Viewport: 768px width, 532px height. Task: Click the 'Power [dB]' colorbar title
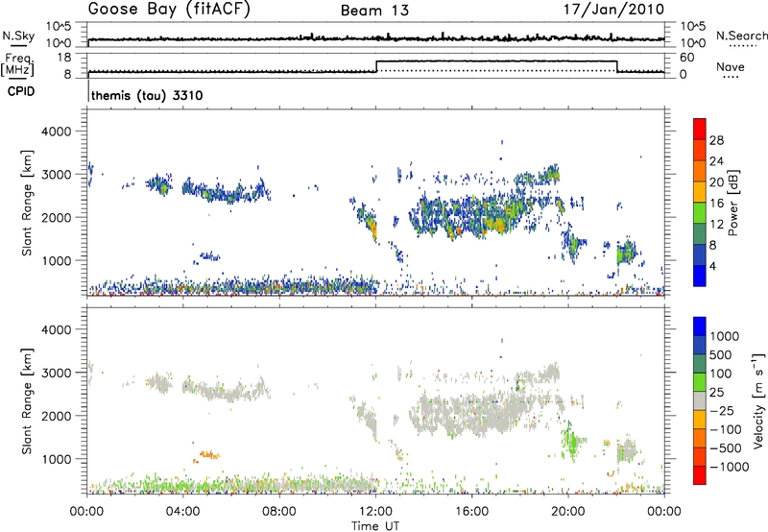click(x=732, y=203)
